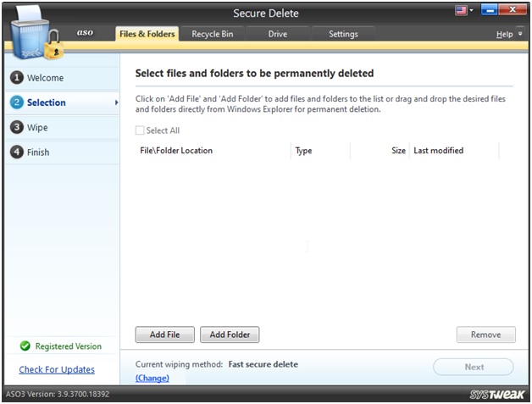Open the Drive tab
The height and width of the screenshot is (404, 532).
tap(277, 34)
